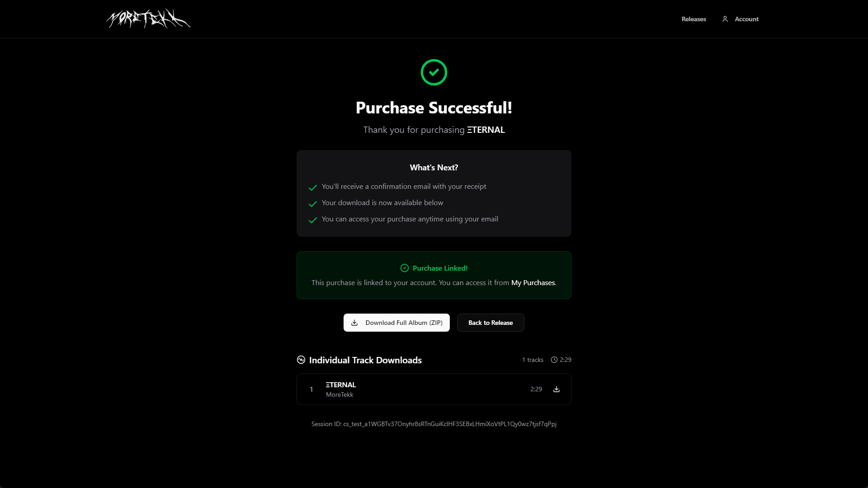Open the Releases page from the navigation
868x488 pixels.
pos(693,19)
